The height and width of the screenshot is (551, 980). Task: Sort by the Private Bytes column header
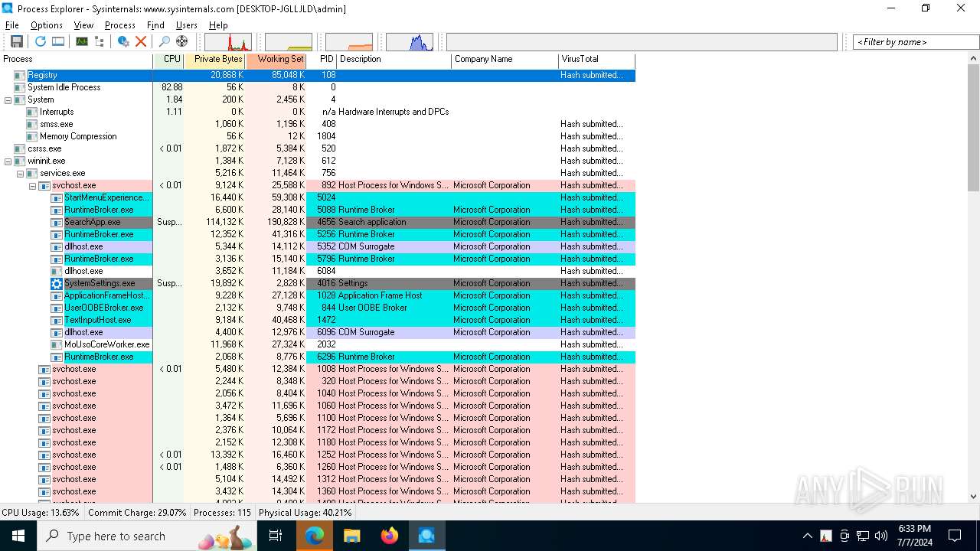[x=215, y=59]
